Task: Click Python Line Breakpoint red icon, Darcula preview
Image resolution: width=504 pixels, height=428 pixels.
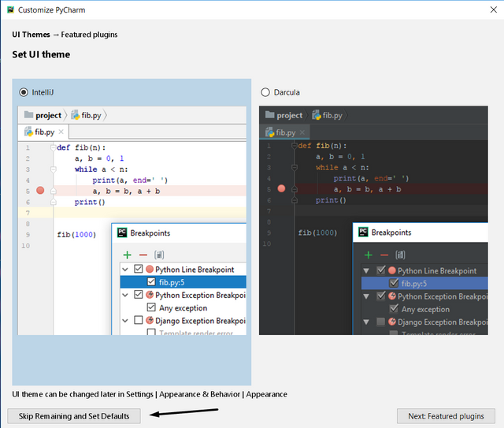Action: click(392, 270)
